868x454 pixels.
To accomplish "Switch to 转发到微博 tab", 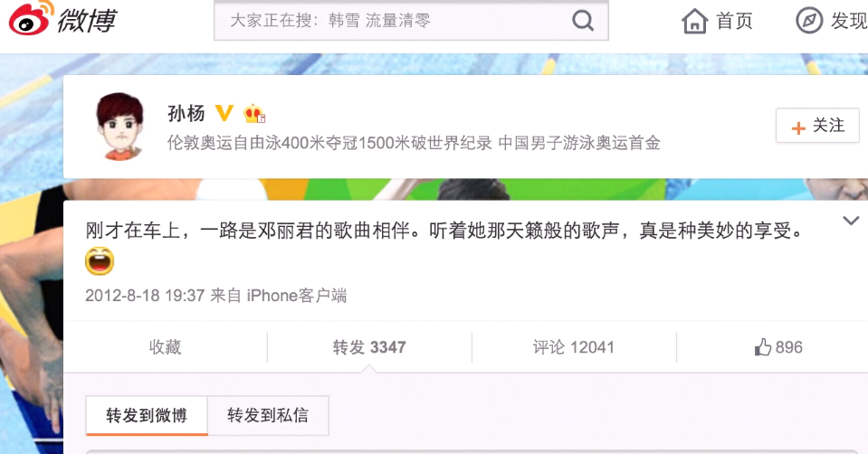I will (147, 415).
